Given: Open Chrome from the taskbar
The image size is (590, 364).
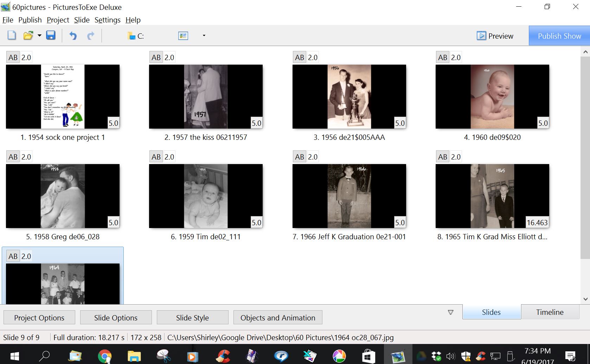Looking at the screenshot, I should pos(104,356).
